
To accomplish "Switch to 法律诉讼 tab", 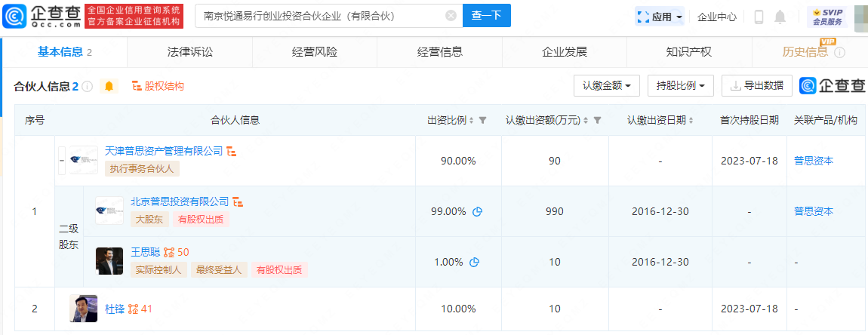I will click(x=190, y=53).
